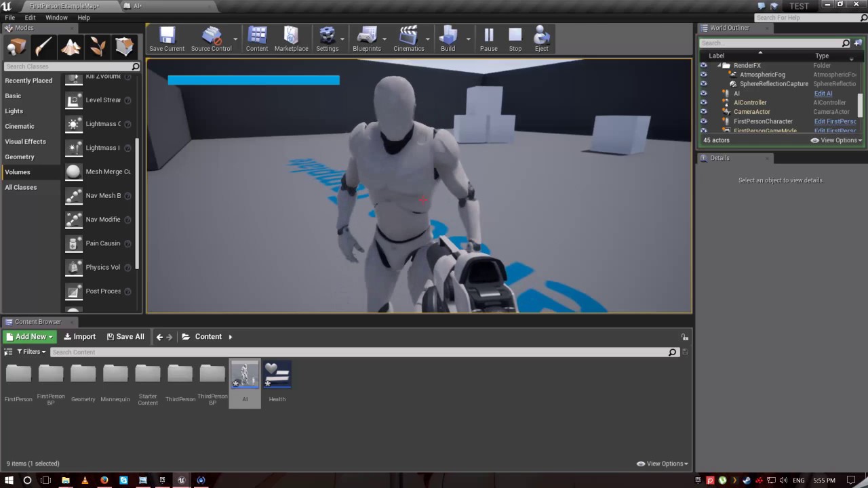The height and width of the screenshot is (488, 868).
Task: Toggle the eye icon for AI actor
Action: (x=703, y=94)
